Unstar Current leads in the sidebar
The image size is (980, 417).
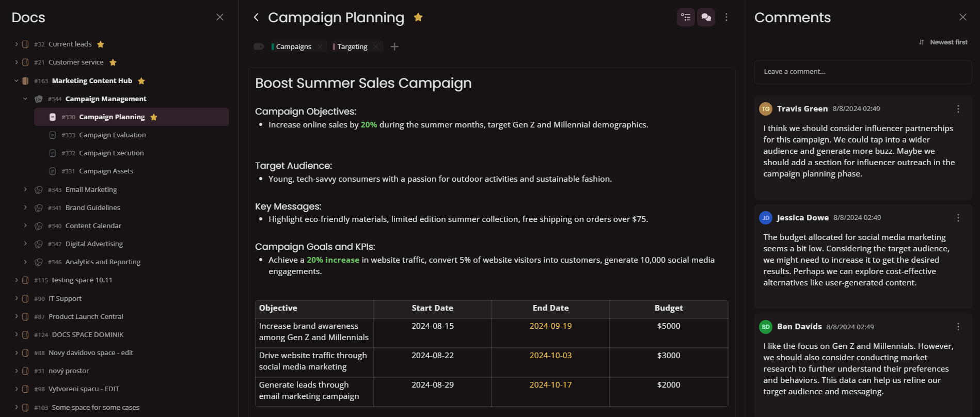pyautogui.click(x=101, y=44)
